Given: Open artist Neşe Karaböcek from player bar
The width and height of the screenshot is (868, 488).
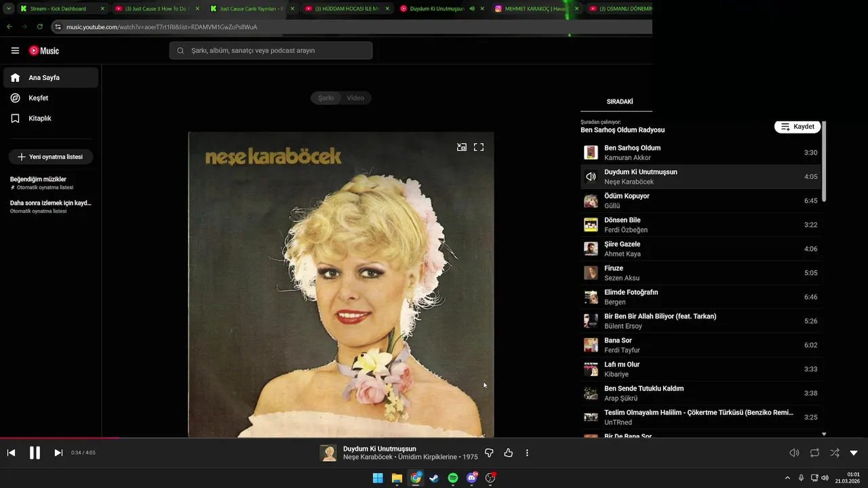Looking at the screenshot, I should pyautogui.click(x=368, y=457).
